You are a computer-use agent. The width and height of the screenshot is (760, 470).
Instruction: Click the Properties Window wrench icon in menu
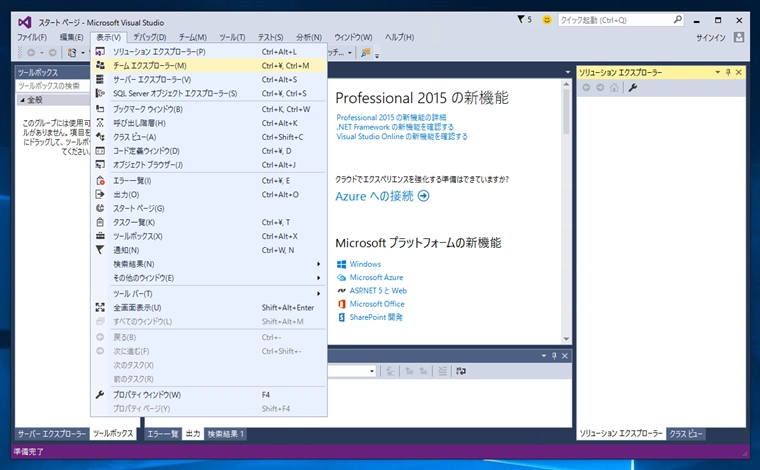click(x=100, y=394)
